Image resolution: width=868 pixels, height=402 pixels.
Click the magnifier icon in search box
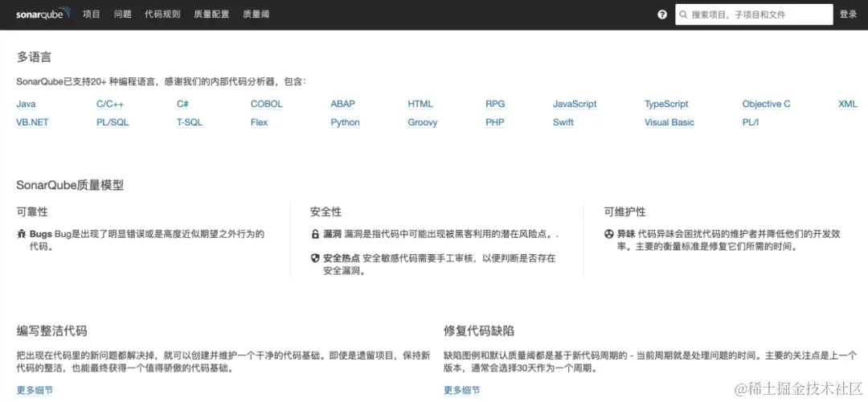pyautogui.click(x=685, y=14)
